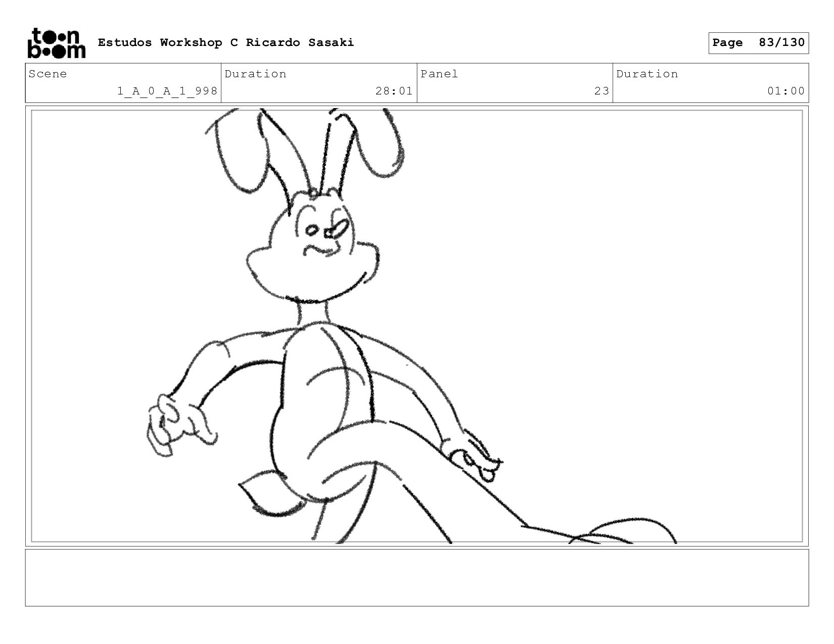
Task: Click the empty notes box below panel
Action: [x=417, y=578]
